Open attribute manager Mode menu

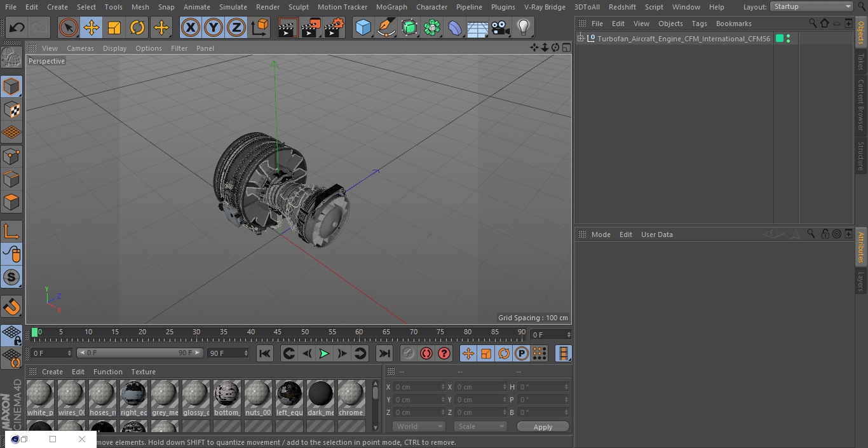(600, 234)
